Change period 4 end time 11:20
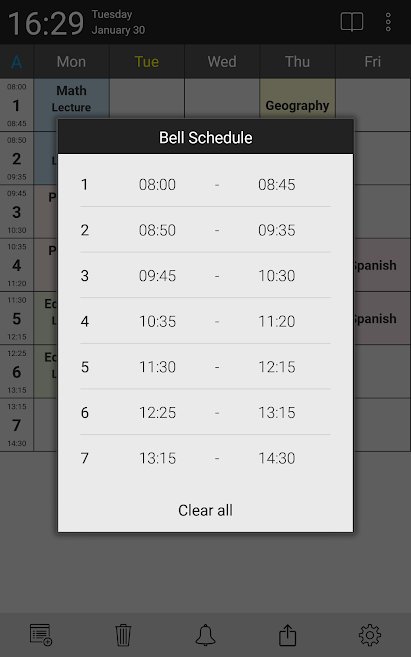411x657 pixels. (277, 321)
